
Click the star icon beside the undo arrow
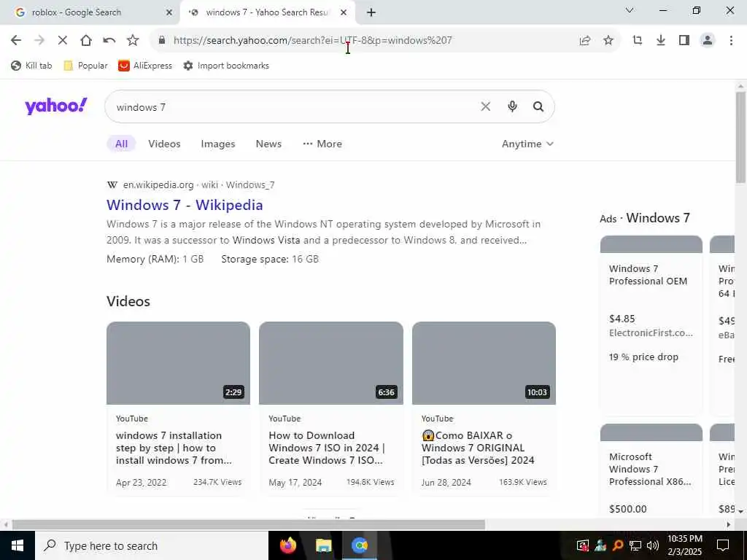pyautogui.click(x=133, y=41)
